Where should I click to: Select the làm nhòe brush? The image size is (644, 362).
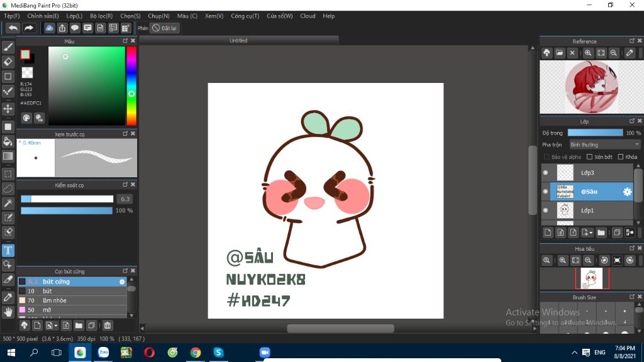tap(72, 300)
